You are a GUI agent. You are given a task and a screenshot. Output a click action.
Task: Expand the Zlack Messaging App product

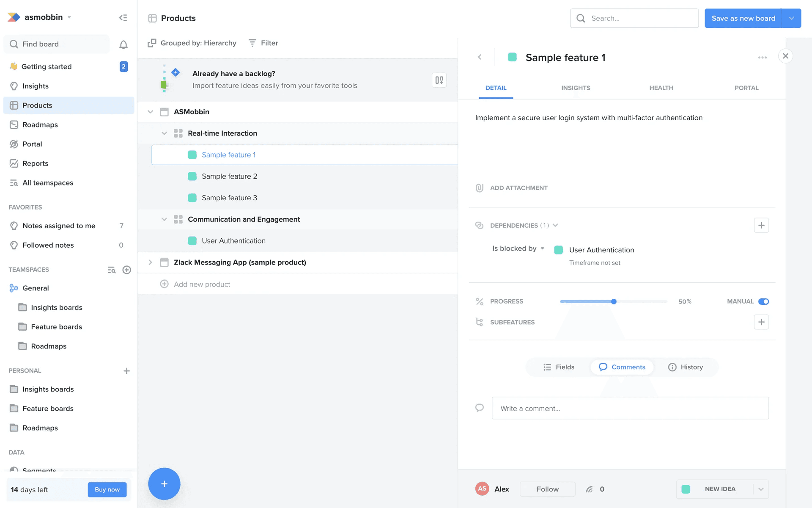tap(150, 262)
